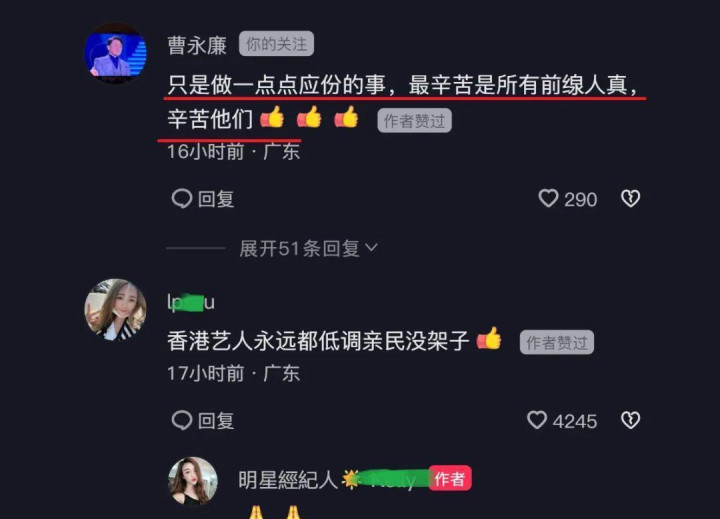This screenshot has height=519, width=720.
Task: Tap the 你的关注 badge
Action: 276,44
